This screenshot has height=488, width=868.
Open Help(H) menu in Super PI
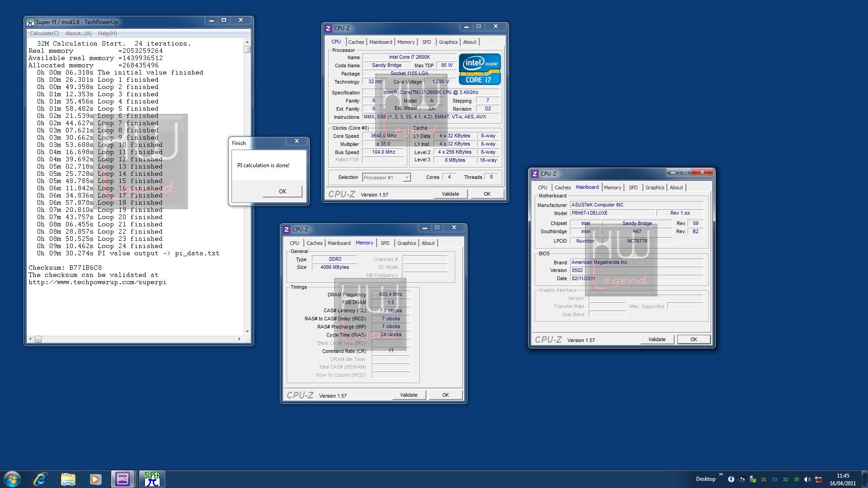[x=108, y=33]
